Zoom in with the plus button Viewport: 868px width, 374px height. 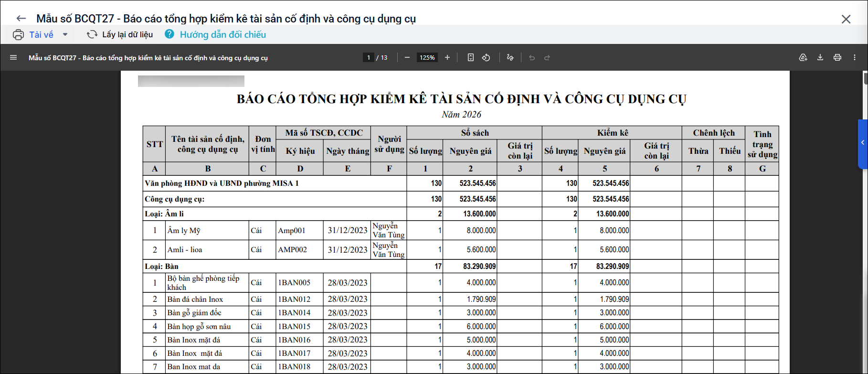click(x=447, y=57)
